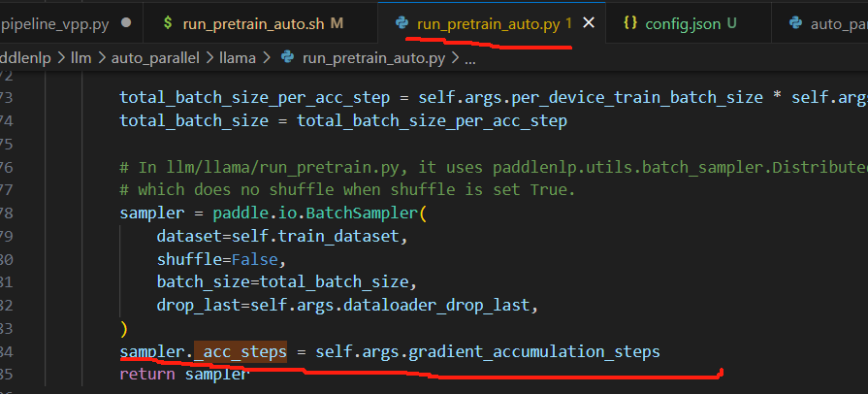The image size is (868, 394).
Task: Click the highlighted _acc_steps attribute
Action: point(241,350)
